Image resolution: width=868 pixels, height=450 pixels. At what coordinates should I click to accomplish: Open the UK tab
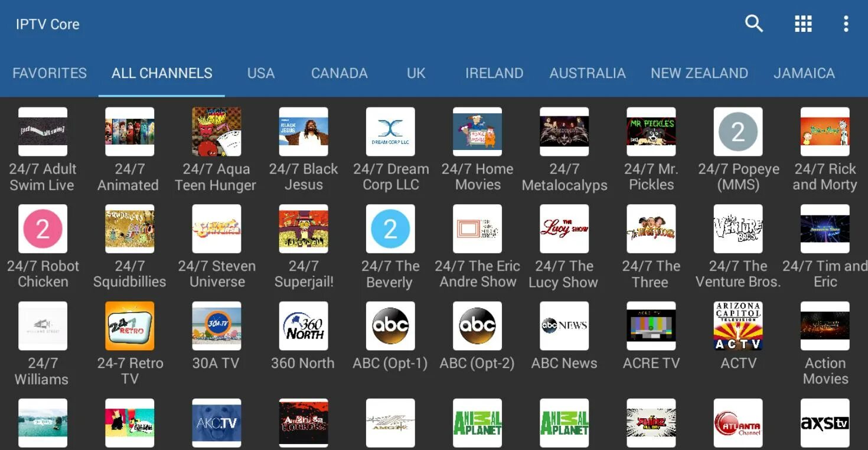[x=416, y=73]
